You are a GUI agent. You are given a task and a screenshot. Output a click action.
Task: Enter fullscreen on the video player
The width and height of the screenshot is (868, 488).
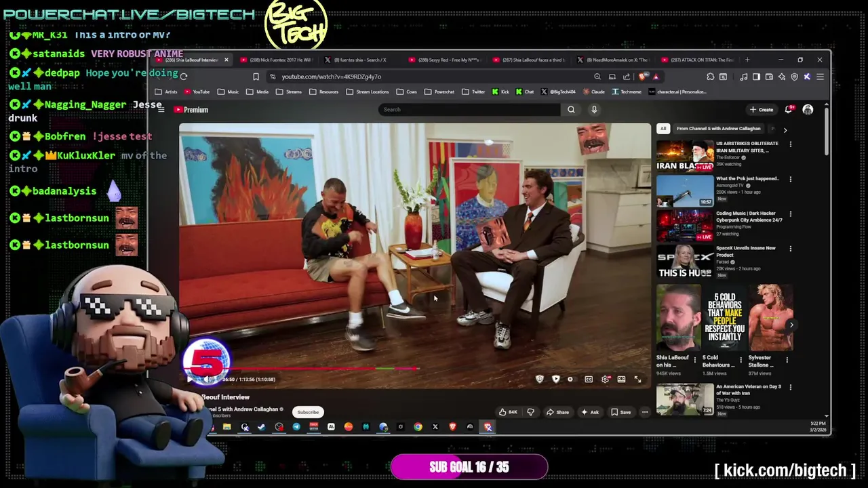click(637, 380)
